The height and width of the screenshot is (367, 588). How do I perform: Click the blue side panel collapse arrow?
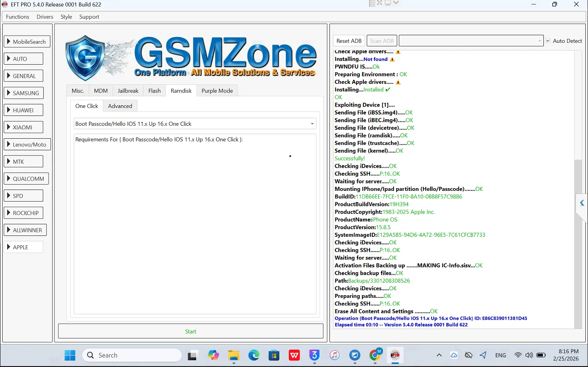[582, 203]
